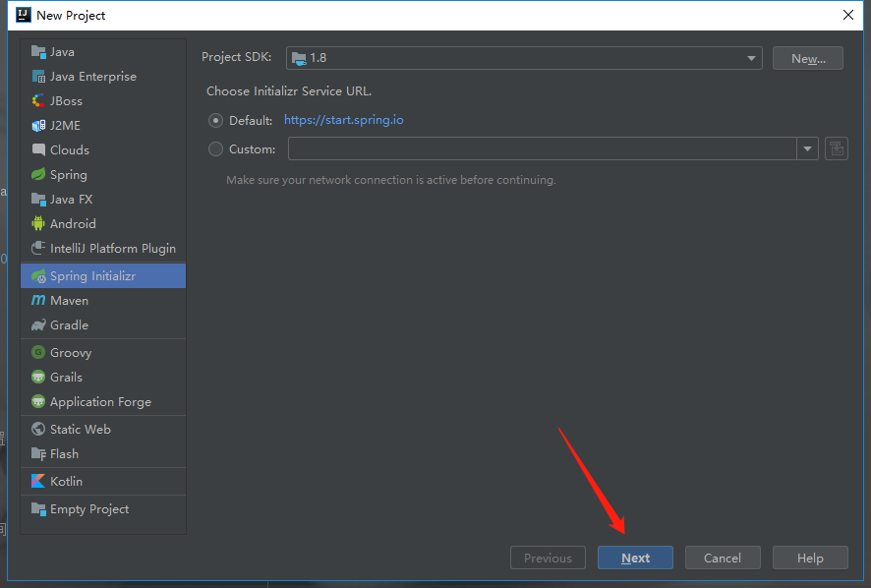Select the J2ME icon
The height and width of the screenshot is (588, 871).
[38, 126]
